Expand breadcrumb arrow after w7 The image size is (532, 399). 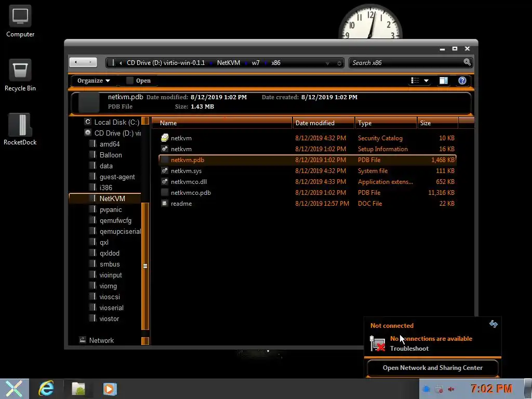265,63
